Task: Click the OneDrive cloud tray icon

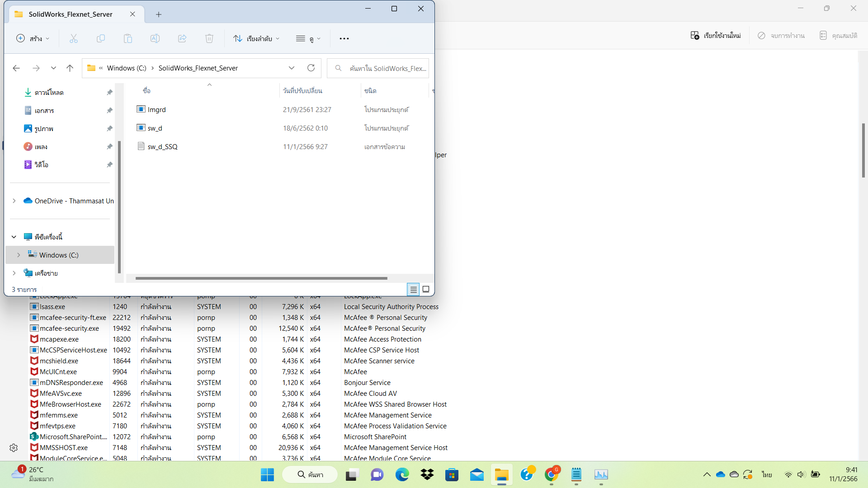Action: [x=721, y=474]
